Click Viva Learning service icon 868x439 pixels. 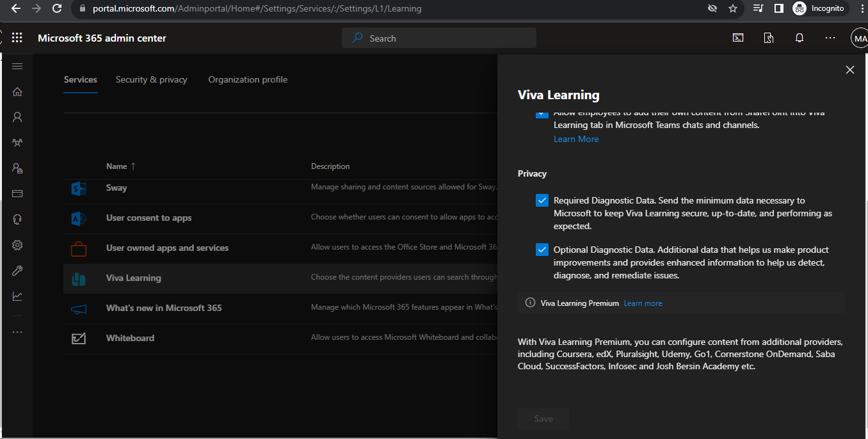(79, 278)
